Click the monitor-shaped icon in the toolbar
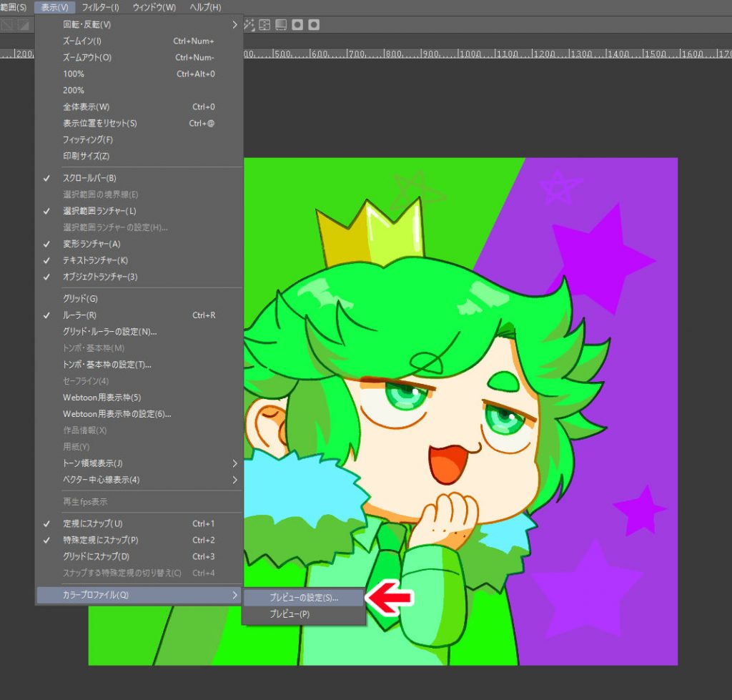The height and width of the screenshot is (700, 732). pyautogui.click(x=281, y=25)
